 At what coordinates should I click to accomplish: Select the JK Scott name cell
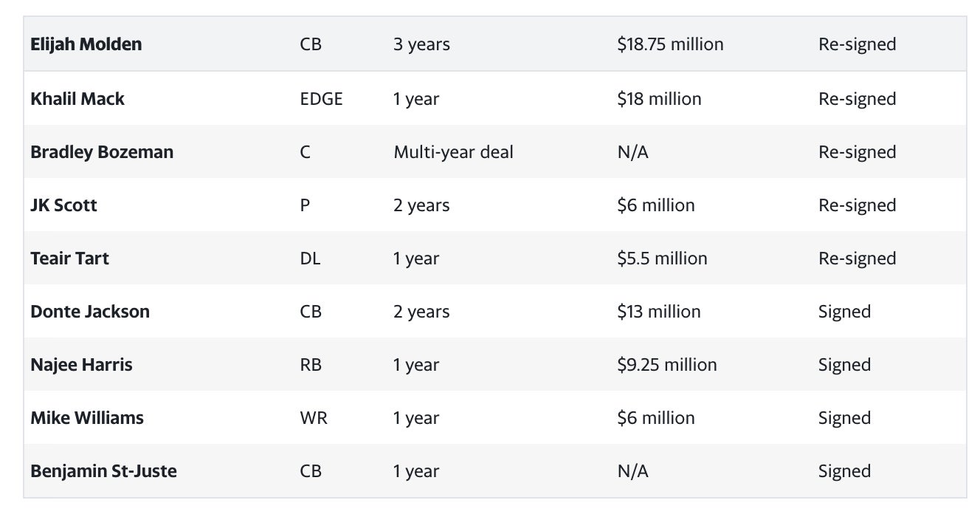coord(63,205)
